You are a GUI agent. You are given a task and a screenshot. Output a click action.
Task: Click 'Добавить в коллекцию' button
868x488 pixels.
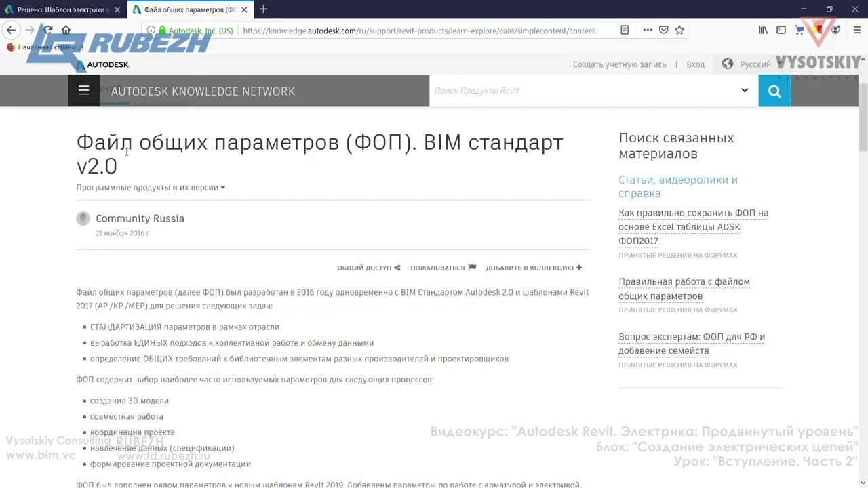tap(534, 268)
